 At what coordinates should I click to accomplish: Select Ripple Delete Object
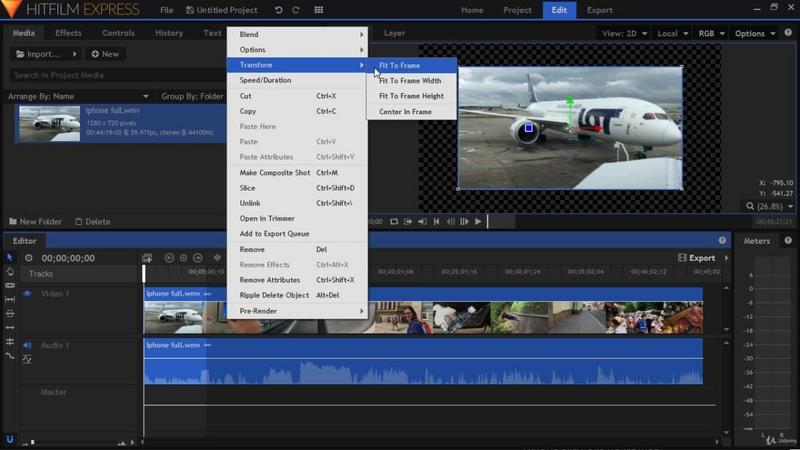coord(297,295)
